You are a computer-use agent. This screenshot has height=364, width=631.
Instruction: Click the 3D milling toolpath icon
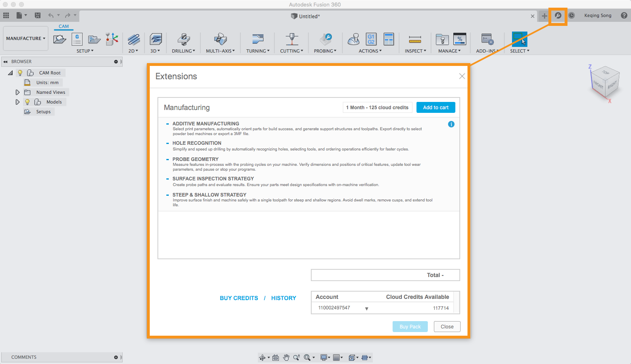coord(155,39)
